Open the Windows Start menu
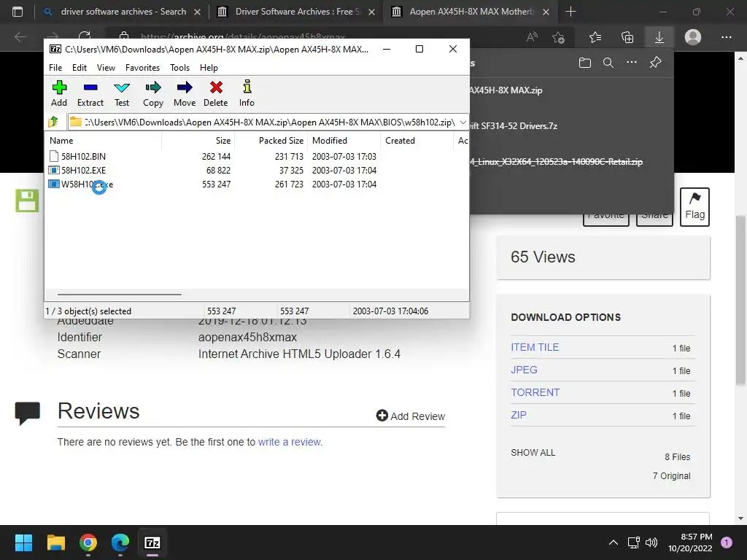The image size is (747, 560). pyautogui.click(x=23, y=542)
